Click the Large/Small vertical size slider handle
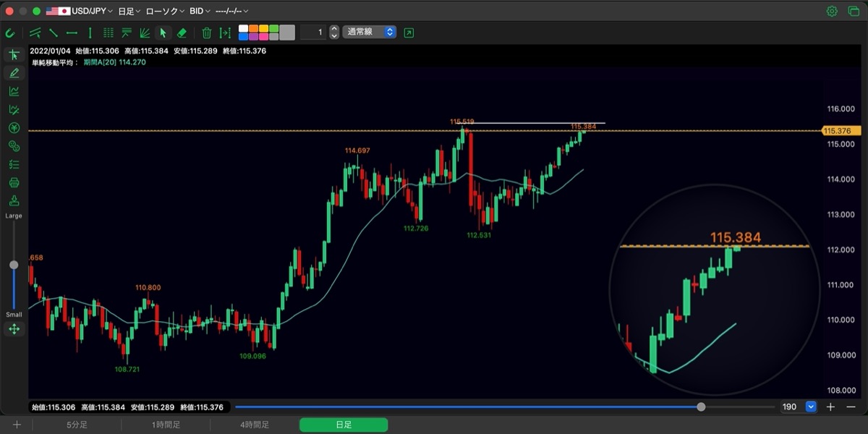The width and height of the screenshot is (868, 434). coord(14,265)
